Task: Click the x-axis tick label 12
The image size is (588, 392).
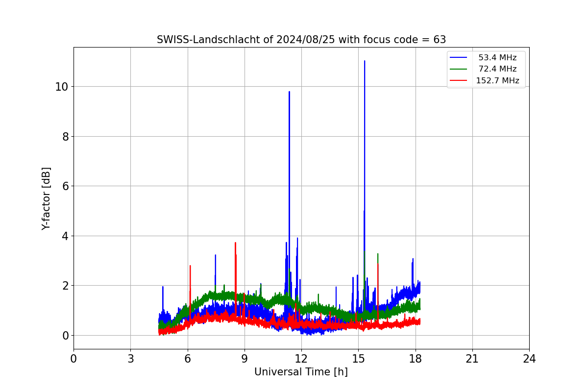Action: 301,359
